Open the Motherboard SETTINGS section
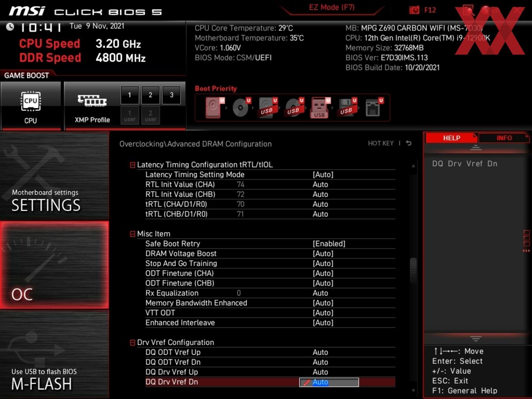Screen dimensions: 532x399 point(54,176)
